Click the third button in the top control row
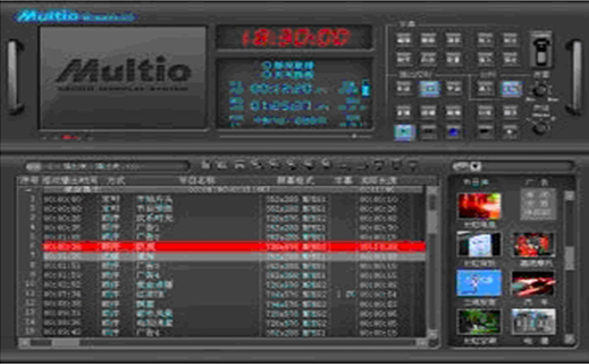The height and width of the screenshot is (364, 589). click(454, 39)
